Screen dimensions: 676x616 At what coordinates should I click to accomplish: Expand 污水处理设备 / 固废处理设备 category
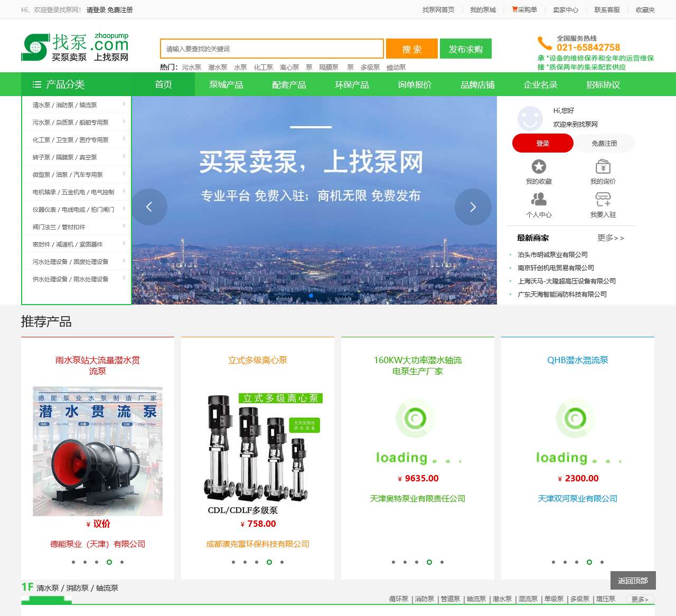(x=76, y=262)
